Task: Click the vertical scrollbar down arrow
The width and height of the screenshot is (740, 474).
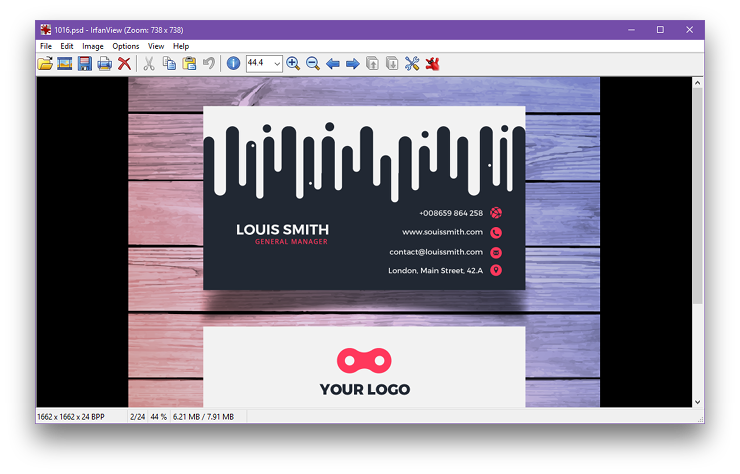Action: pyautogui.click(x=698, y=402)
